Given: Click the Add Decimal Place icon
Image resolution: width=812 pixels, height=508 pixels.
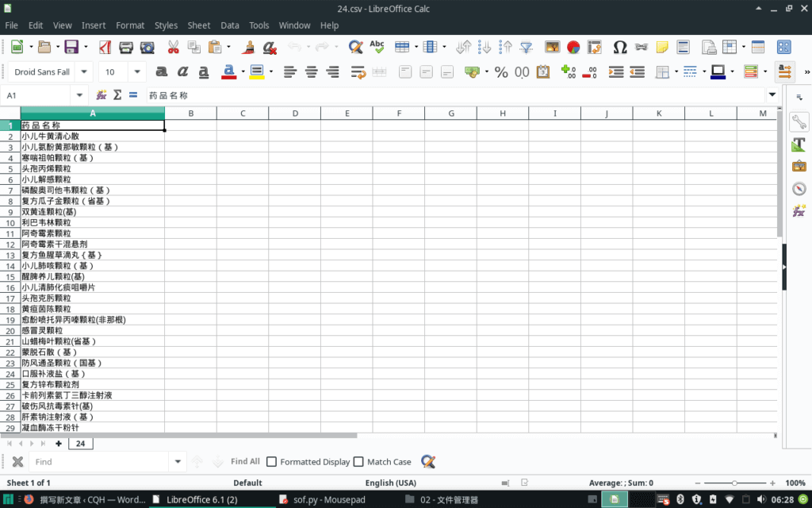Looking at the screenshot, I should point(568,72).
